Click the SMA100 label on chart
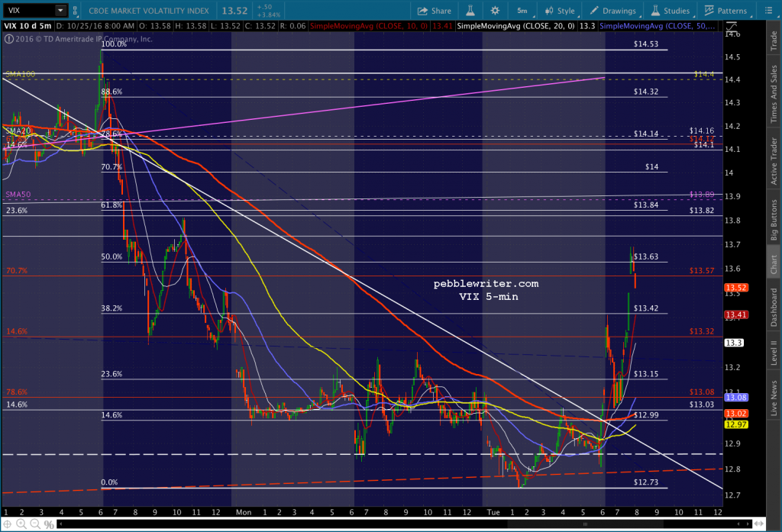Image resolution: width=782 pixels, height=532 pixels. 21,74
